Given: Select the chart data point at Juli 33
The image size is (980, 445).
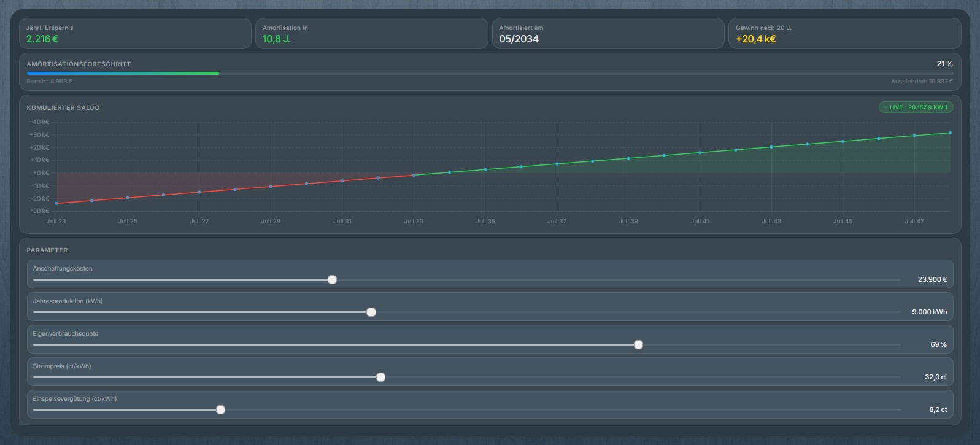Looking at the screenshot, I should click(414, 176).
